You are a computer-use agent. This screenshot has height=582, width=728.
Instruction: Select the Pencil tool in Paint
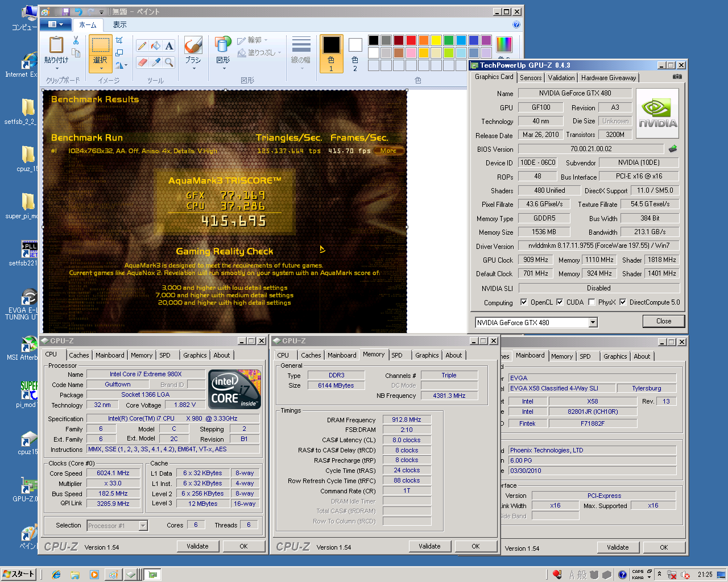(x=142, y=46)
